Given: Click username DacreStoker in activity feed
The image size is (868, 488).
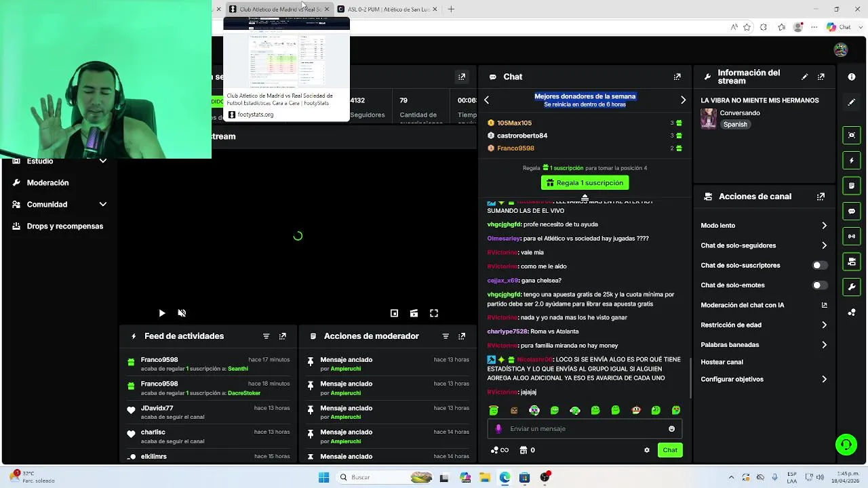Looking at the screenshot, I should point(244,393).
